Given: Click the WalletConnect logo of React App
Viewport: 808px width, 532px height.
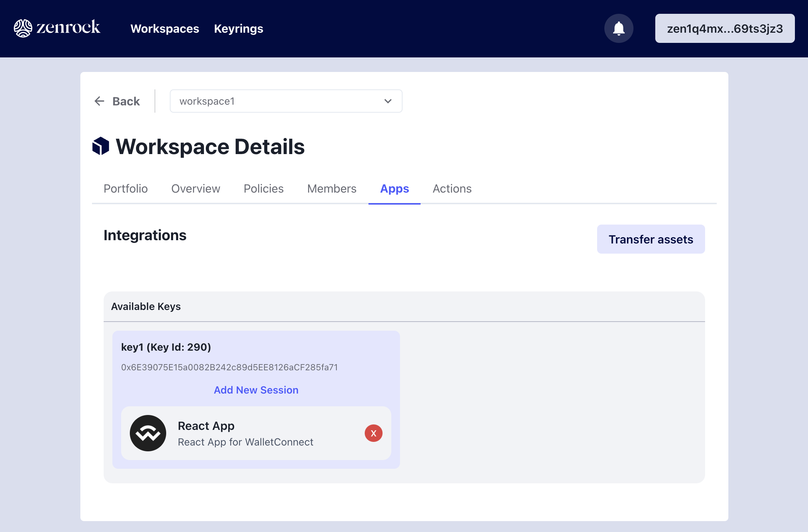Looking at the screenshot, I should 148,433.
